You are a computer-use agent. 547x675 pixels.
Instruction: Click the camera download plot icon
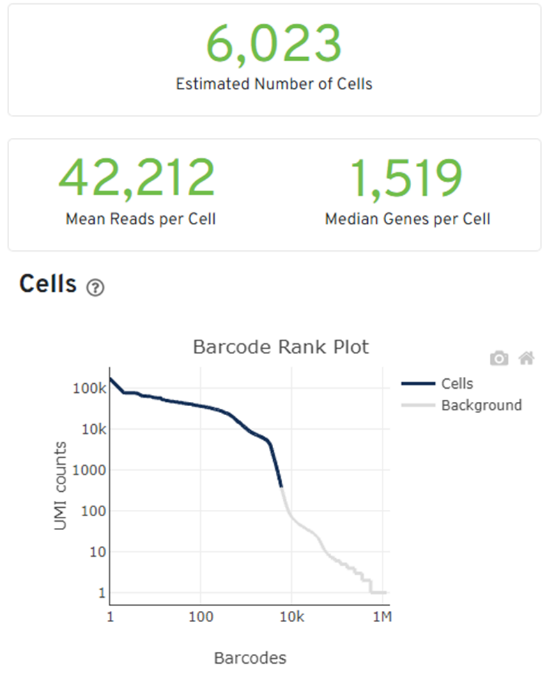coord(499,358)
